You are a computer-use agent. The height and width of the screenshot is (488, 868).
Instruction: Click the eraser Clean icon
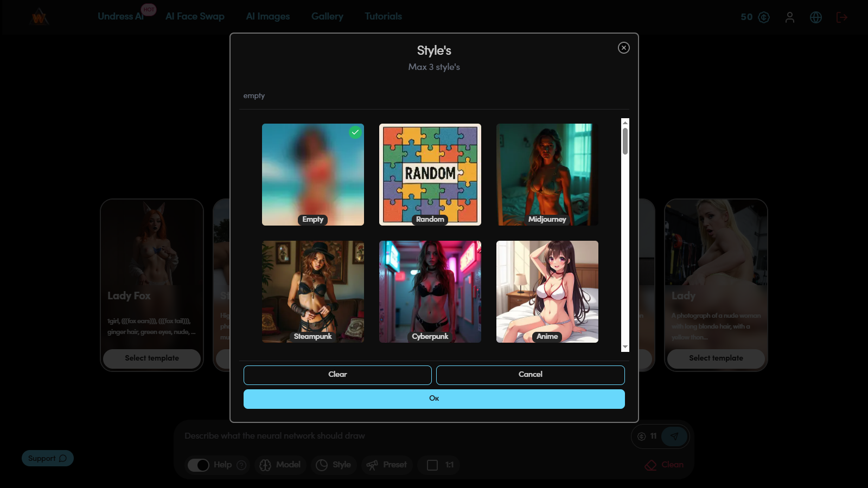point(650,465)
